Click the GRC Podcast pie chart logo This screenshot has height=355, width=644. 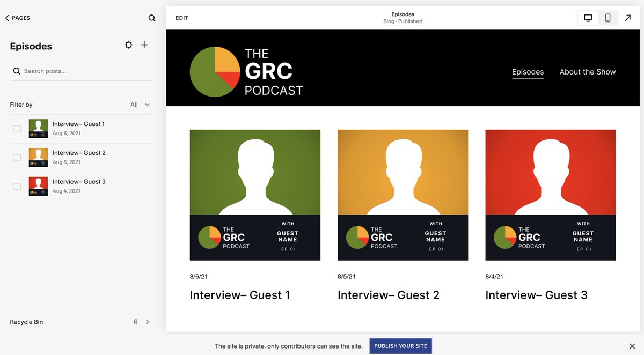pos(215,72)
